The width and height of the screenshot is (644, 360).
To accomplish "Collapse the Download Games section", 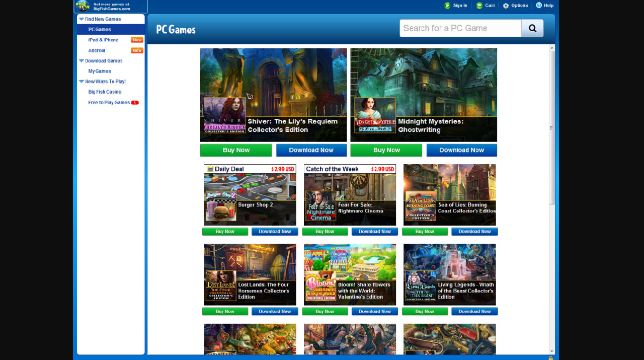I will tap(82, 61).
